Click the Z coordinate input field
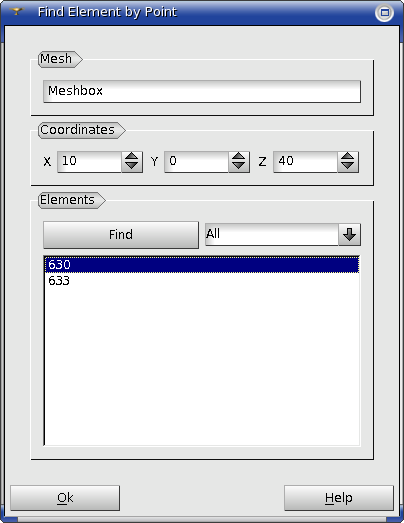Image resolution: width=404 pixels, height=523 pixels. click(306, 162)
